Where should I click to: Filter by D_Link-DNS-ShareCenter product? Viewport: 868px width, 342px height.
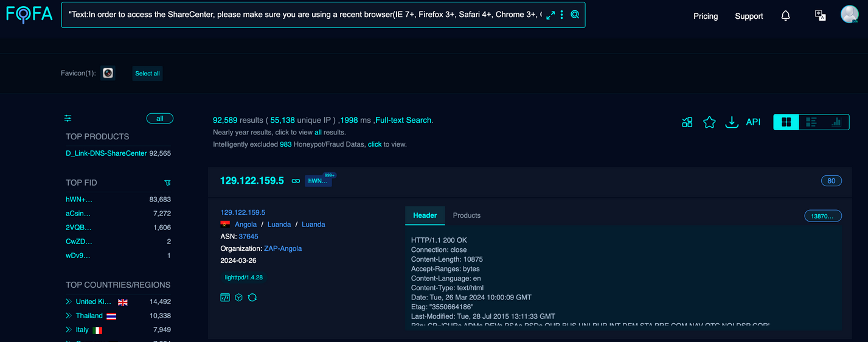[x=106, y=153]
